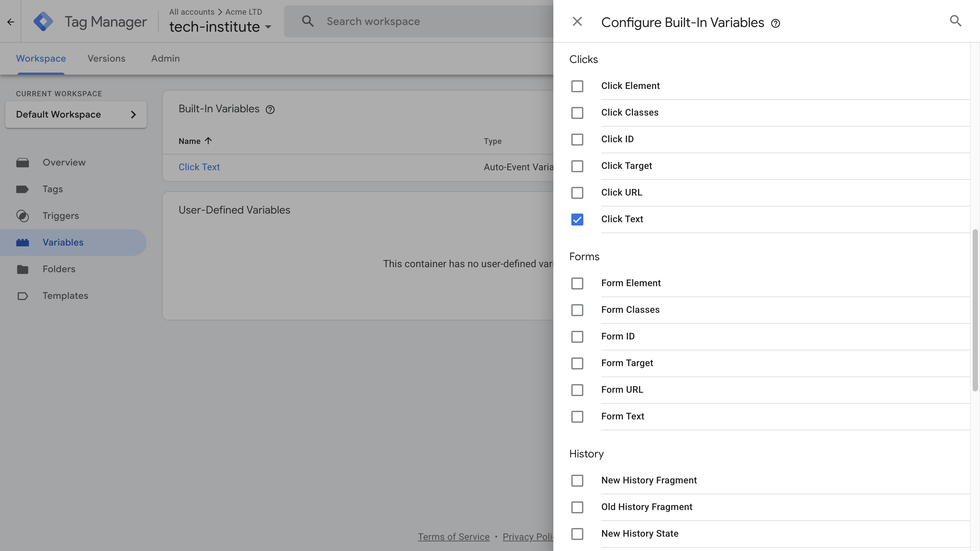Enable the New History Fragment checkbox

coord(577,480)
